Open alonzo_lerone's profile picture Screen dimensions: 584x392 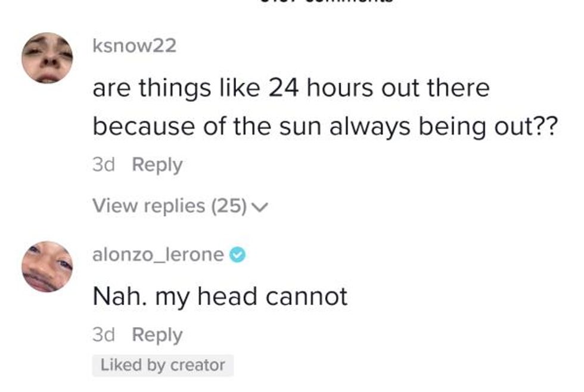47,266
